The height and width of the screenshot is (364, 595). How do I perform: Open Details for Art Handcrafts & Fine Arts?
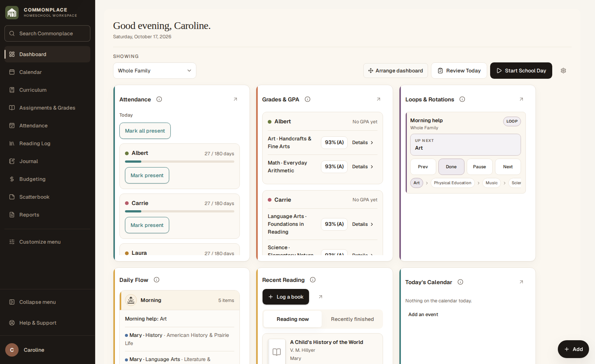363,143
